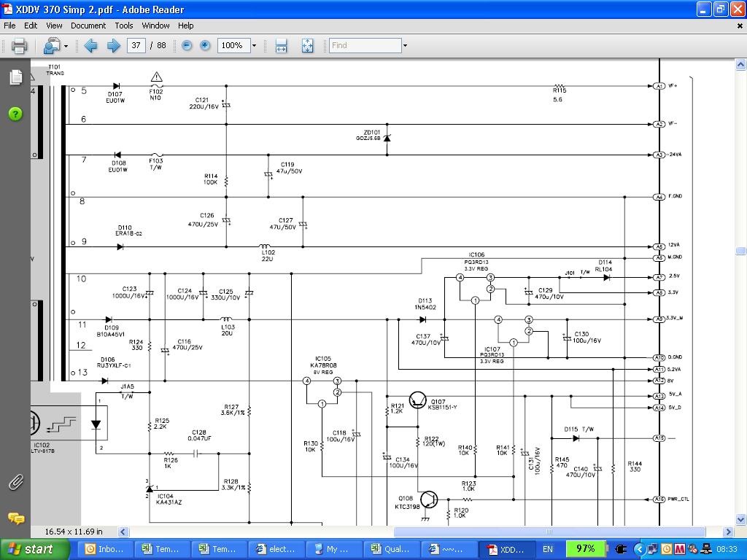
Task: Click the total pages 88 text
Action: coord(161,46)
